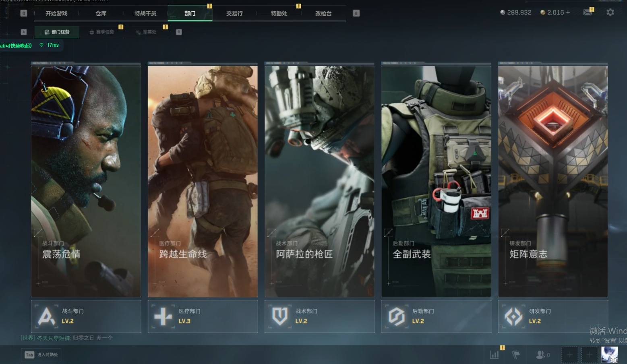
Task: Open the 仓库 tab
Action: [x=101, y=13]
